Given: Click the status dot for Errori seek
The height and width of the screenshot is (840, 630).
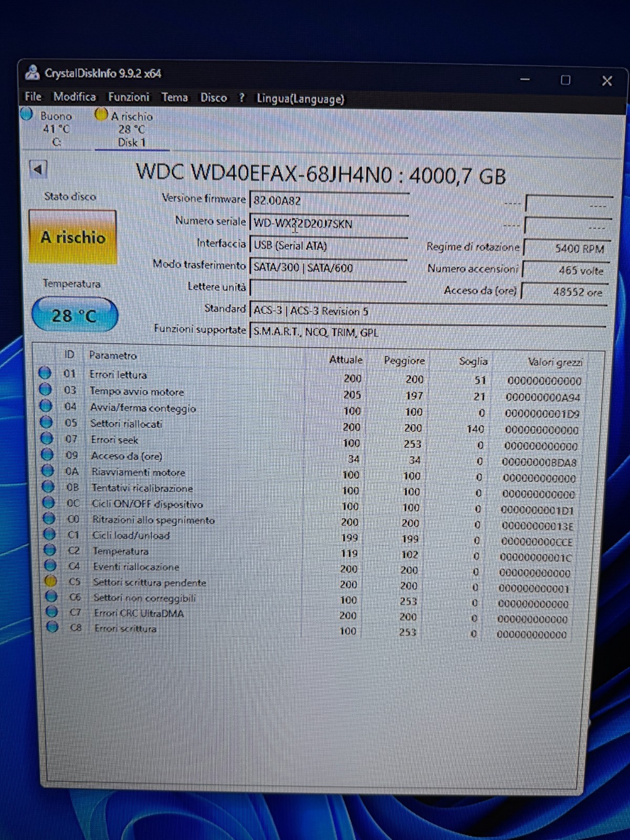Looking at the screenshot, I should [47, 438].
